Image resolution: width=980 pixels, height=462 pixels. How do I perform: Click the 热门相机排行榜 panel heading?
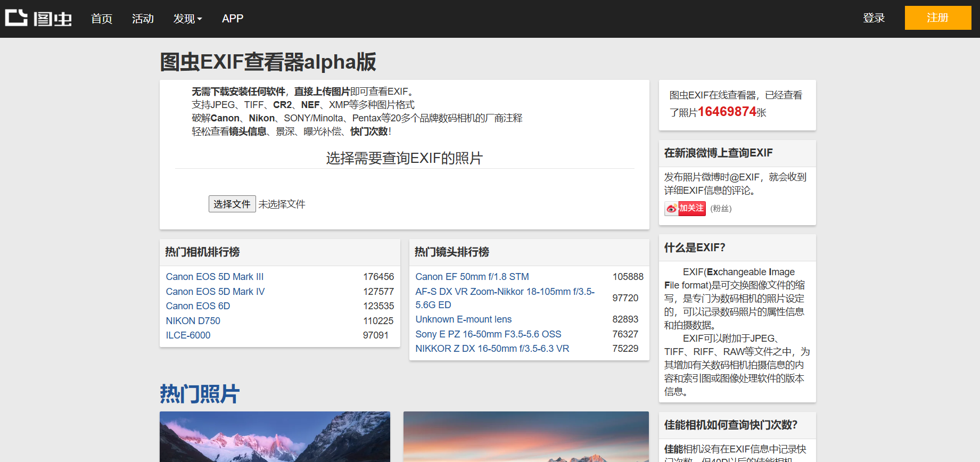click(202, 252)
